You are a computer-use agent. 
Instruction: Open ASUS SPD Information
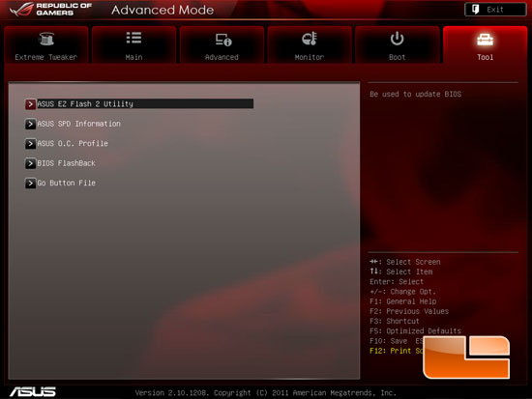coord(78,124)
